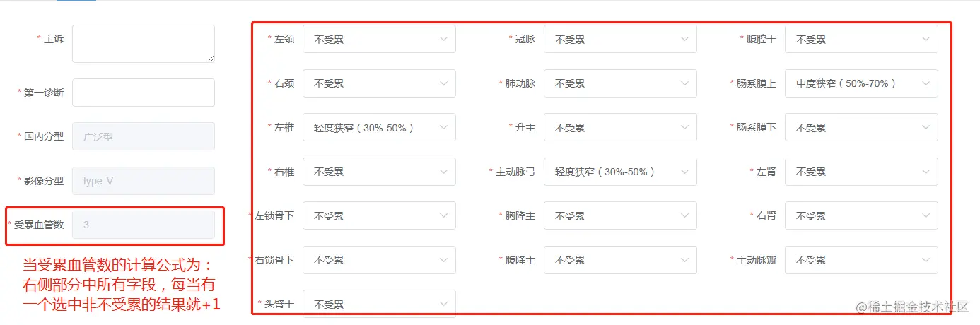Image resolution: width=980 pixels, height=325 pixels.
Task: Click the 右椎 dropdown arrow
Action: (443, 172)
